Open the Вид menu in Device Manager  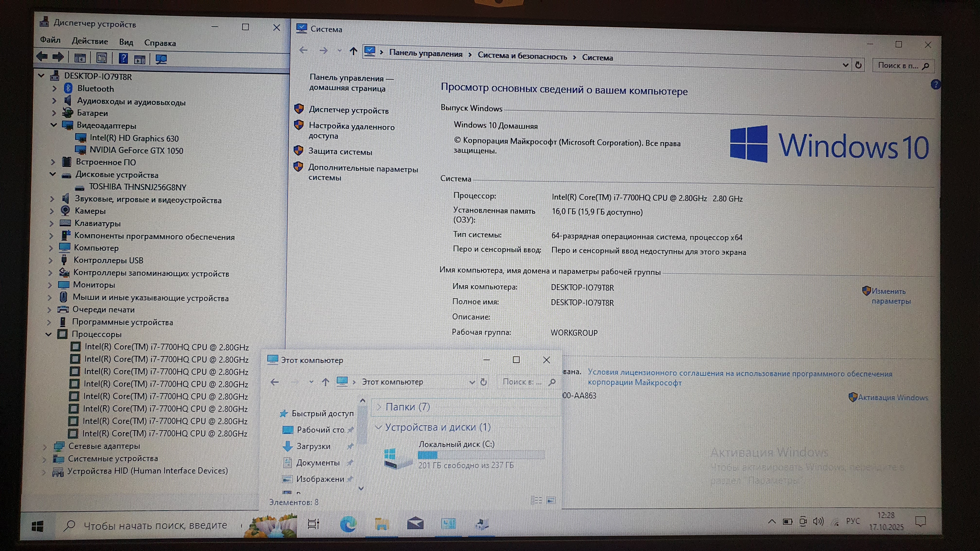coord(126,42)
